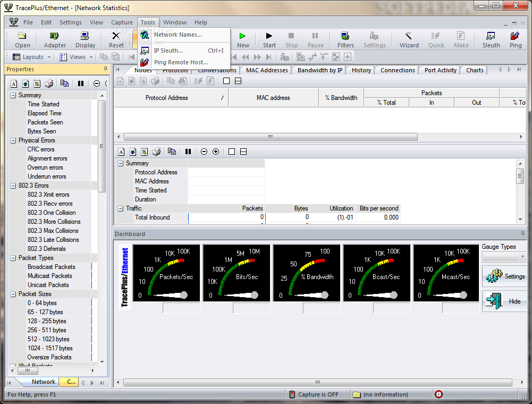Switch to the Port Activity tab
Screen dimensions: 532x404
[x=441, y=70]
